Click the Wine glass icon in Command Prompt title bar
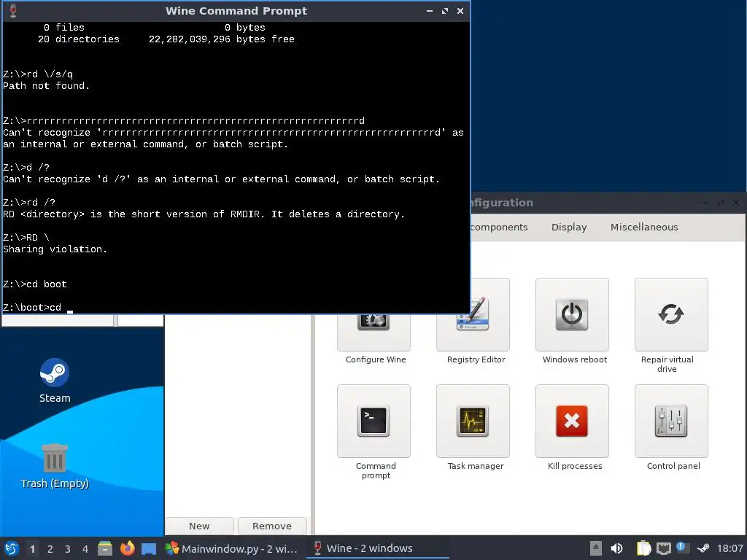Viewport: 747px width, 560px height. [13, 10]
